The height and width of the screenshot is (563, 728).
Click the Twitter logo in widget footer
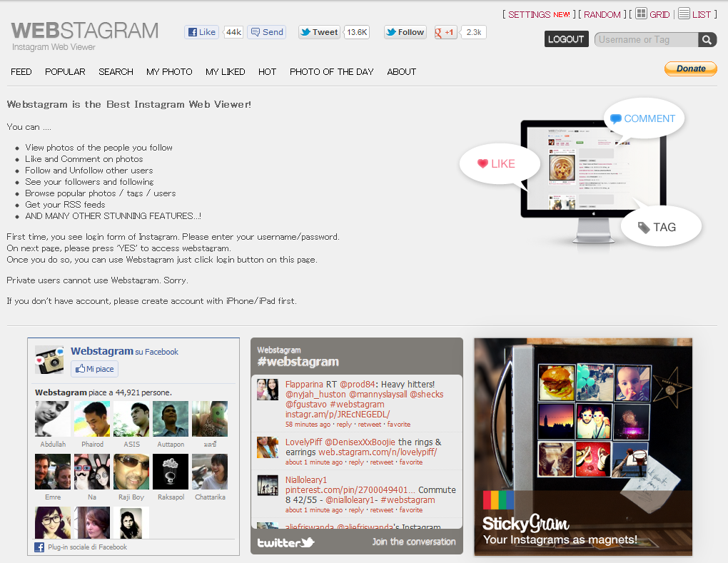pos(285,542)
